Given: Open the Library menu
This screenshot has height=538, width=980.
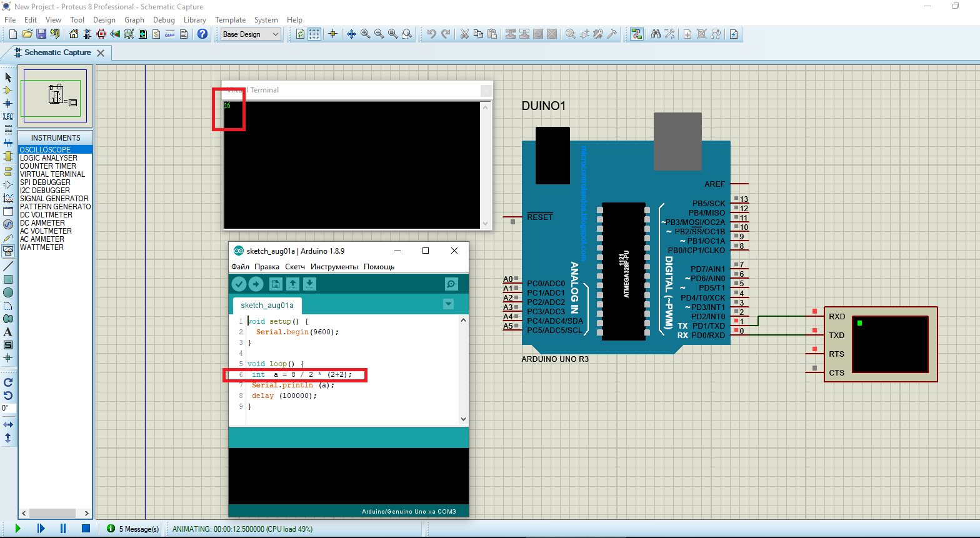Looking at the screenshot, I should tap(195, 20).
